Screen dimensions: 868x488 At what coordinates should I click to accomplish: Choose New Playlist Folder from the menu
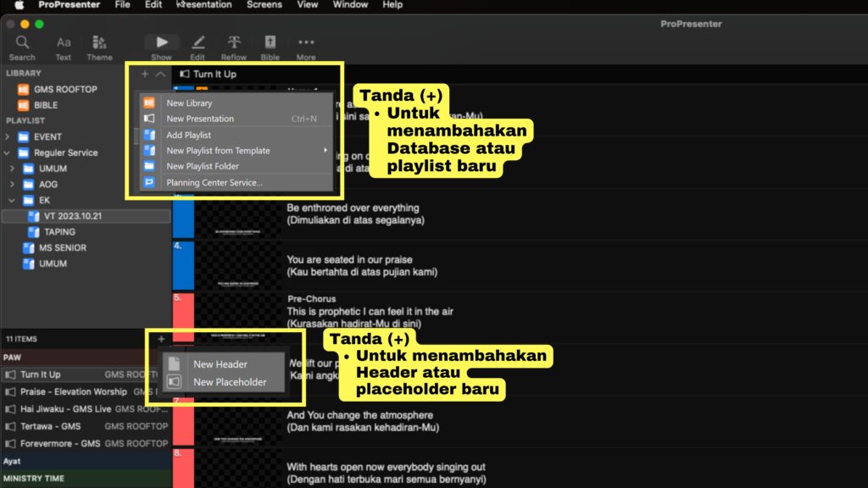tap(236, 166)
